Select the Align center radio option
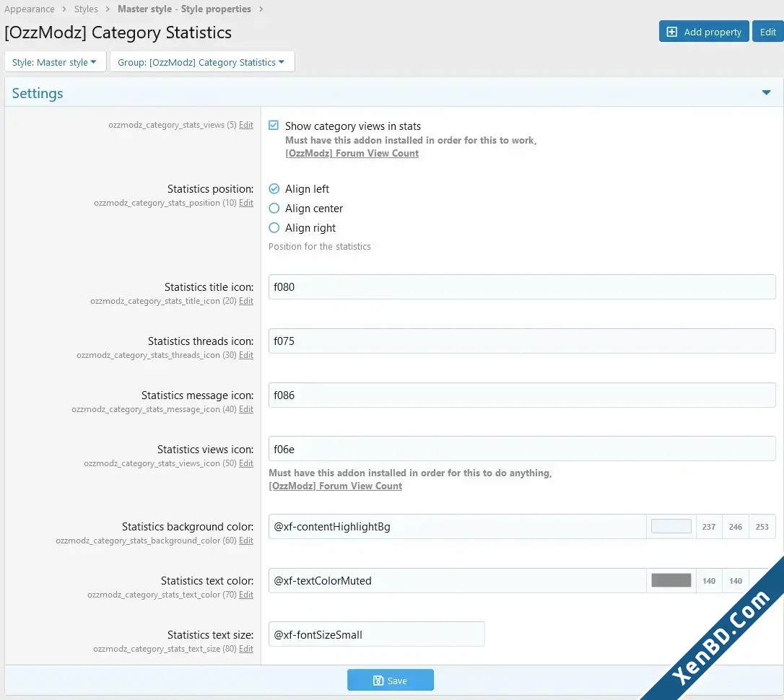784x700 pixels. (x=274, y=209)
